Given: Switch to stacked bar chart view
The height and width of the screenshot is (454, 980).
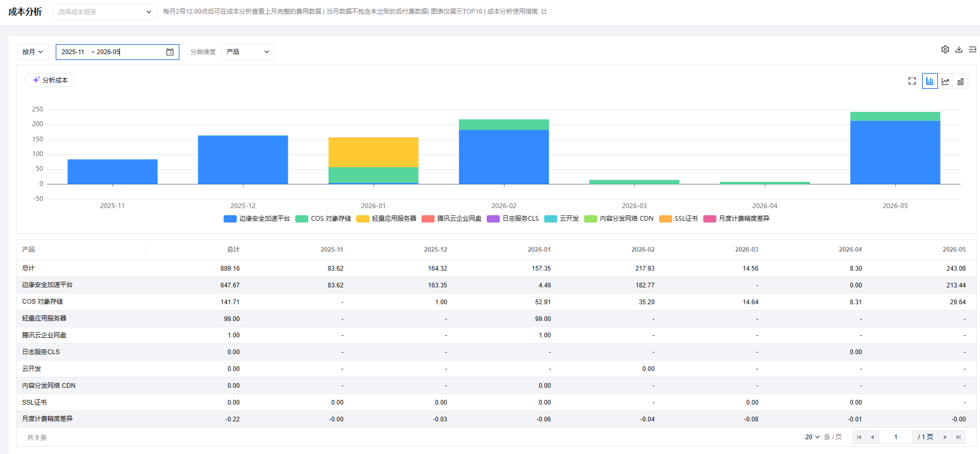Looking at the screenshot, I should (x=930, y=81).
